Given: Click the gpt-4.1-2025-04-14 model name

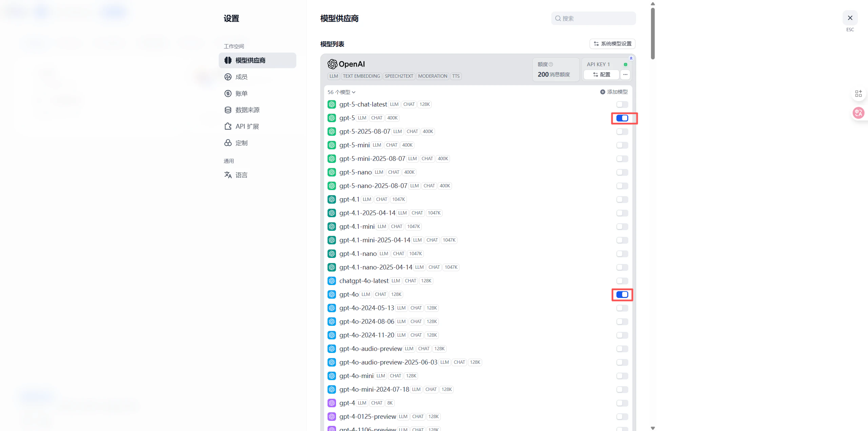Looking at the screenshot, I should point(367,213).
